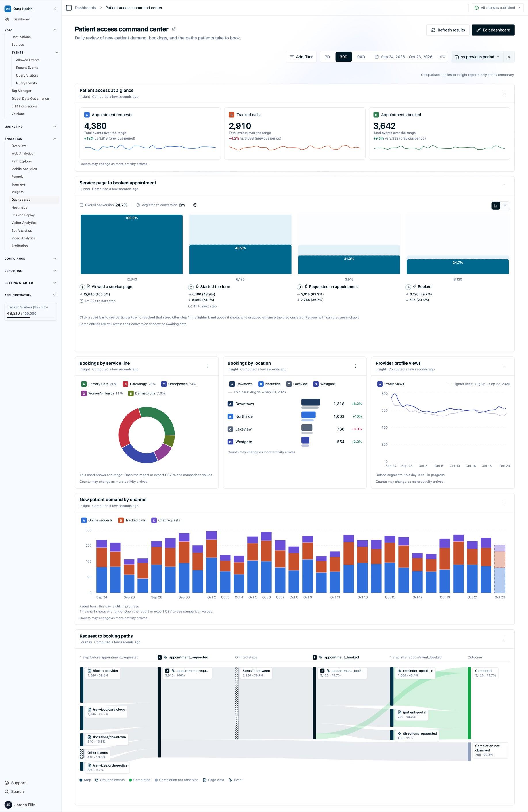This screenshot has width=528, height=812.
Task: Open Heatmaps in Analytics menu
Action: click(x=19, y=207)
